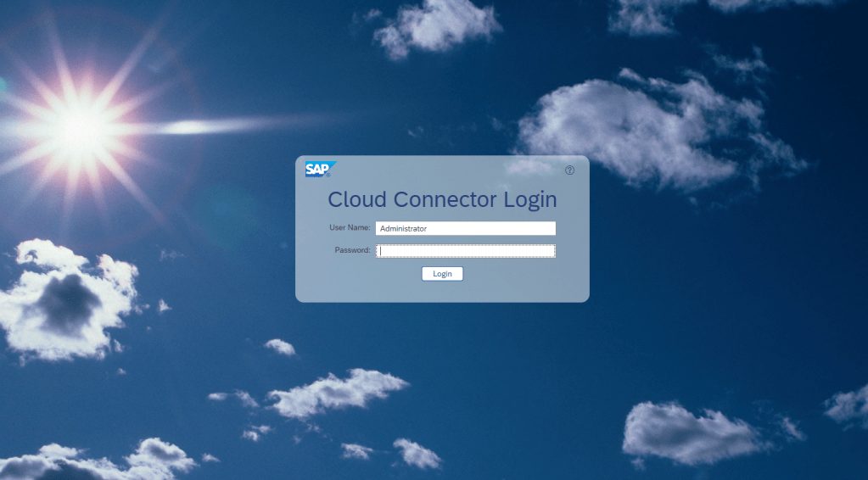This screenshot has height=480, width=868.
Task: Click the "User Name:" label text
Action: click(x=350, y=228)
